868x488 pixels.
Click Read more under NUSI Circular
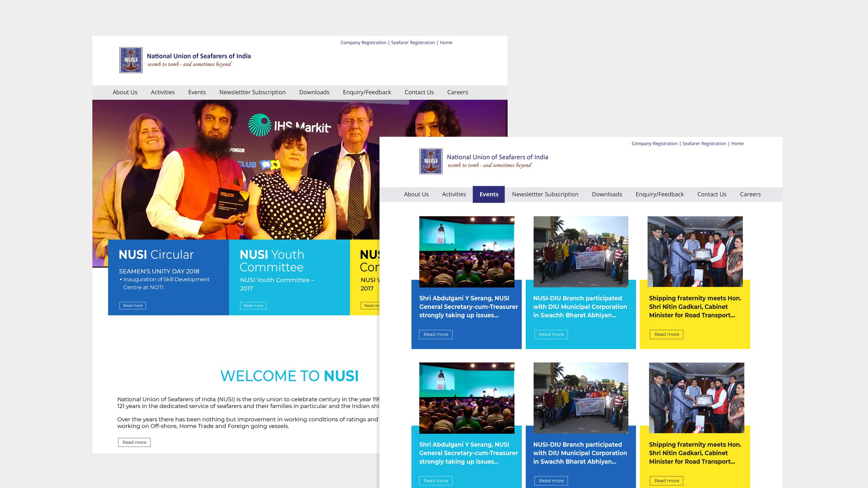pyautogui.click(x=133, y=306)
